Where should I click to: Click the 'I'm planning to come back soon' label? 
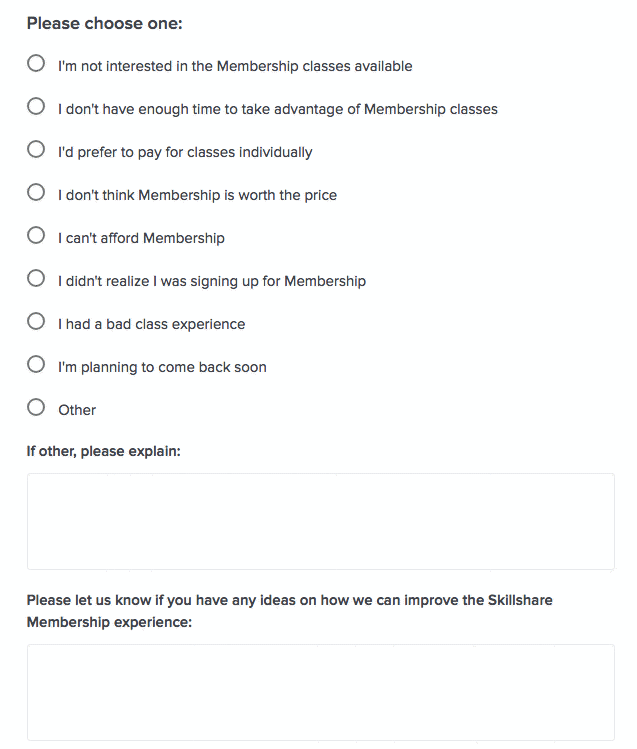click(162, 367)
